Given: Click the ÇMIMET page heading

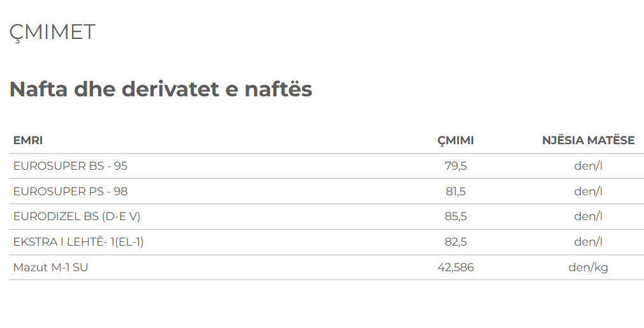Looking at the screenshot, I should tap(52, 32).
